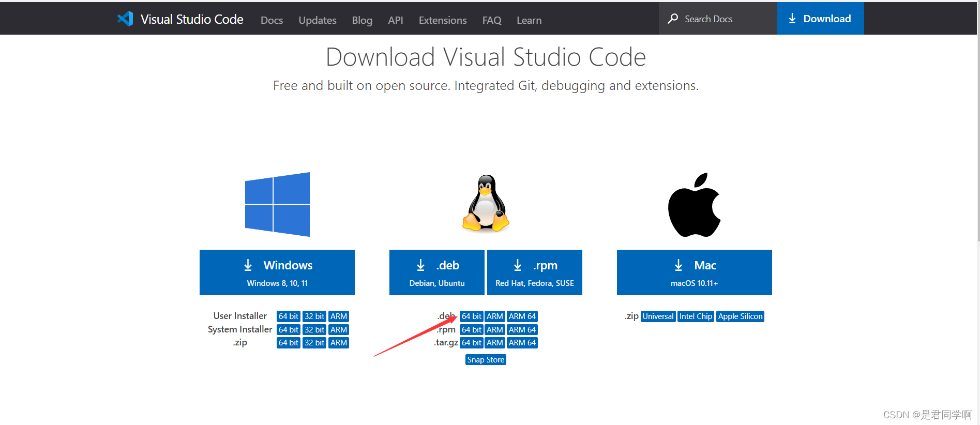Viewport: 980px width, 425px height.
Task: Choose Windows .zip 64 bit
Action: [289, 343]
